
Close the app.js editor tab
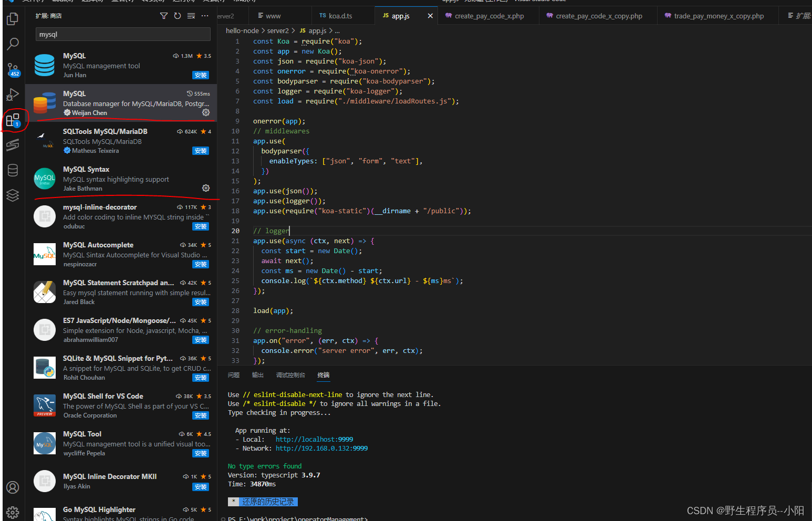pyautogui.click(x=430, y=16)
